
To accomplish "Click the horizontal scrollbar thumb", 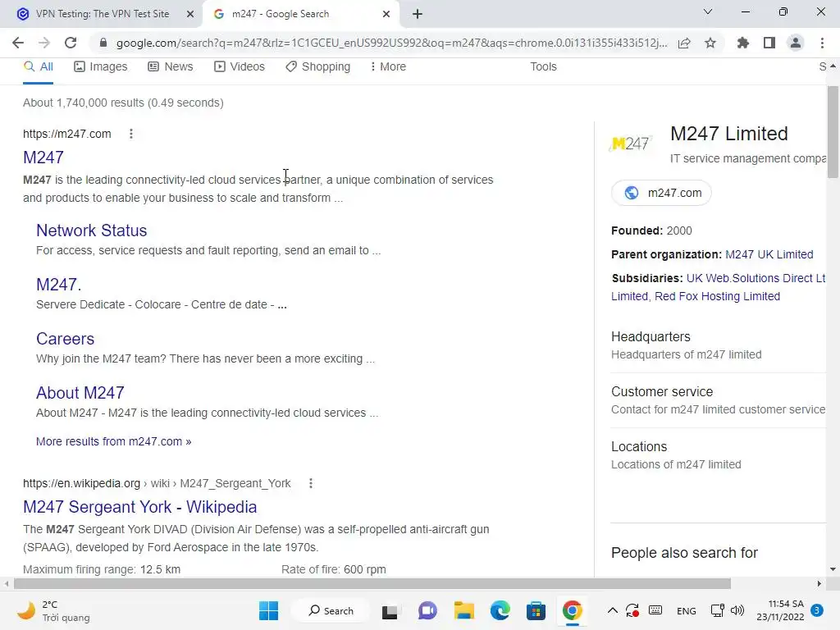I will (372, 583).
